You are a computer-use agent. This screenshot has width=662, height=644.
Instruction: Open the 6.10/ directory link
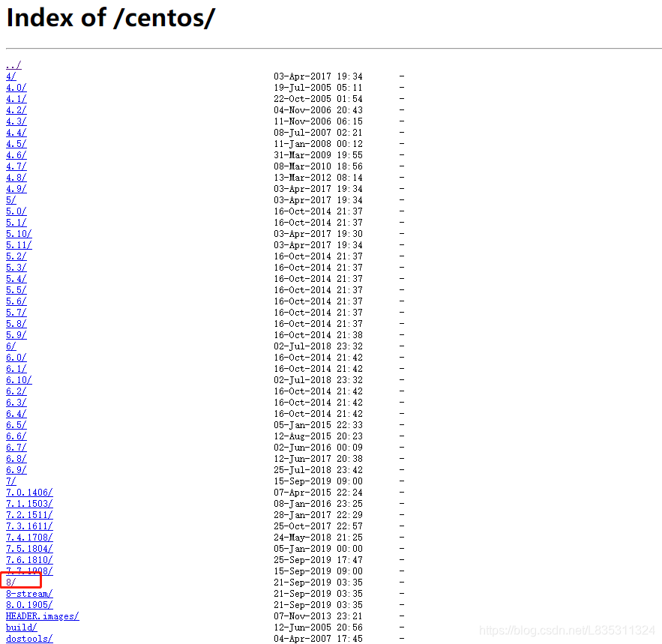click(19, 380)
